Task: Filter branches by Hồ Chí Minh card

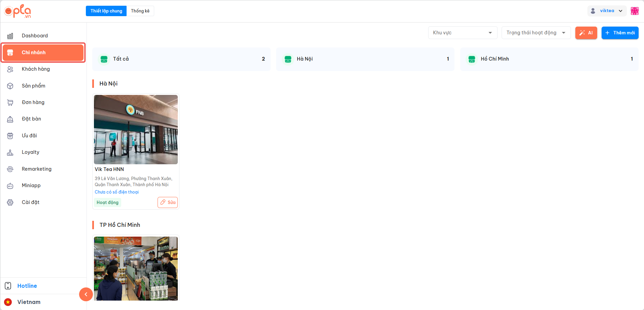Action: pyautogui.click(x=549, y=59)
